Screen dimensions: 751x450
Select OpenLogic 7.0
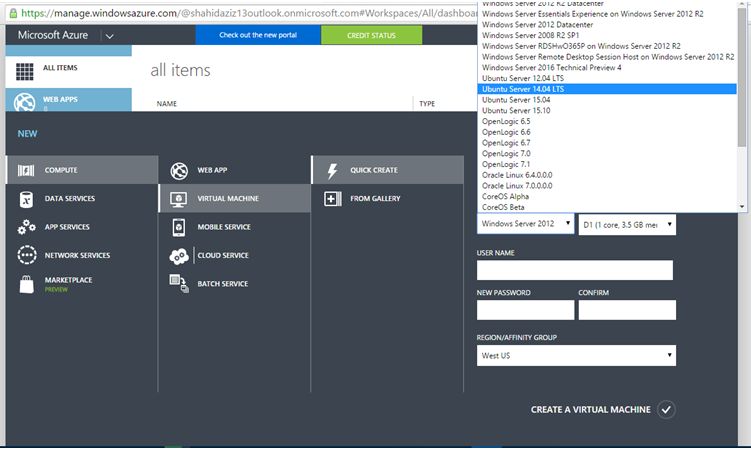click(607, 153)
